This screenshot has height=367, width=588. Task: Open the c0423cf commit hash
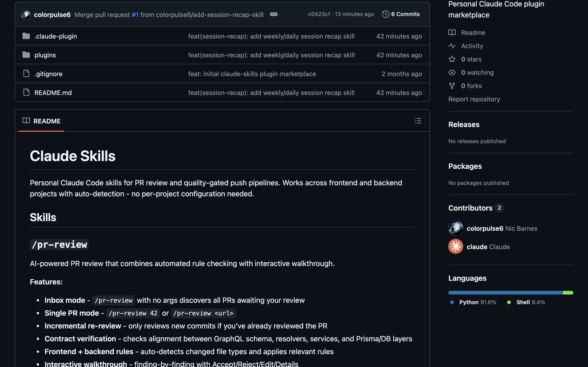[x=319, y=14]
